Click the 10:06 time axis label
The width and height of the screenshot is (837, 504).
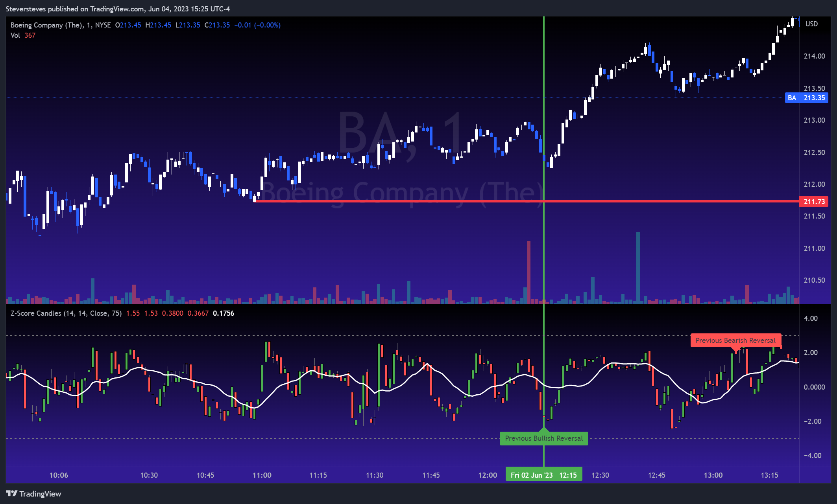pos(59,475)
